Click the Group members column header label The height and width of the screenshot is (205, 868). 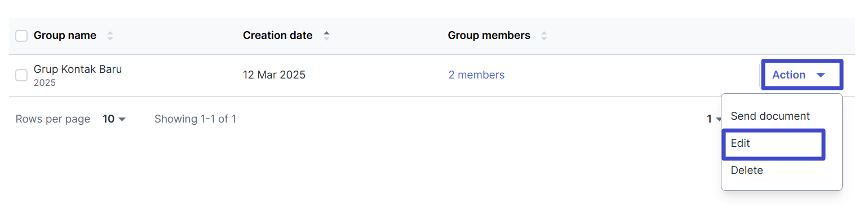(x=489, y=36)
